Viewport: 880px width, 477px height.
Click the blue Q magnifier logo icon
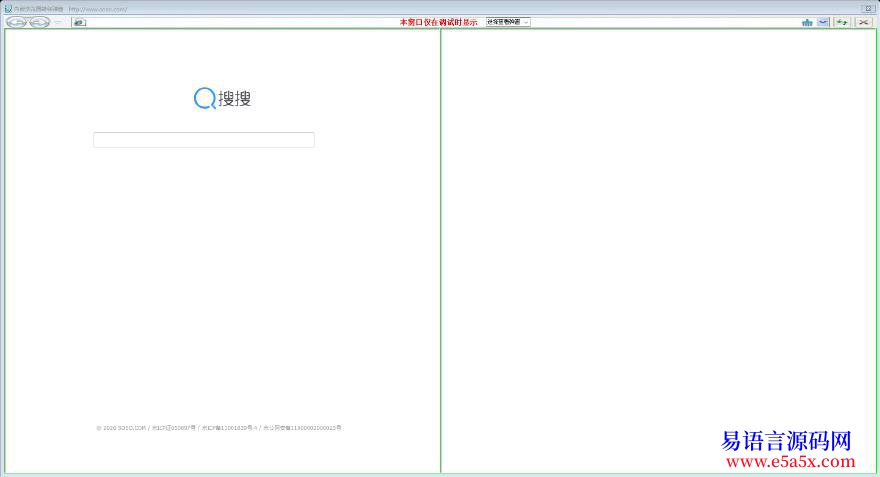point(204,98)
